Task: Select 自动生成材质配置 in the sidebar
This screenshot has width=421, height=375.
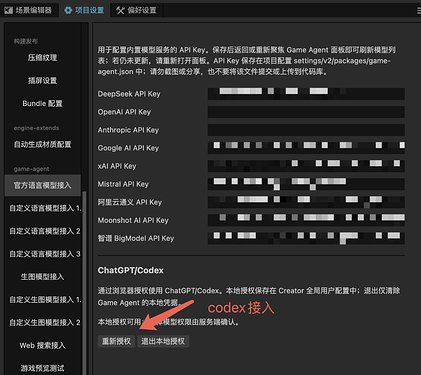Action: pyautogui.click(x=42, y=144)
